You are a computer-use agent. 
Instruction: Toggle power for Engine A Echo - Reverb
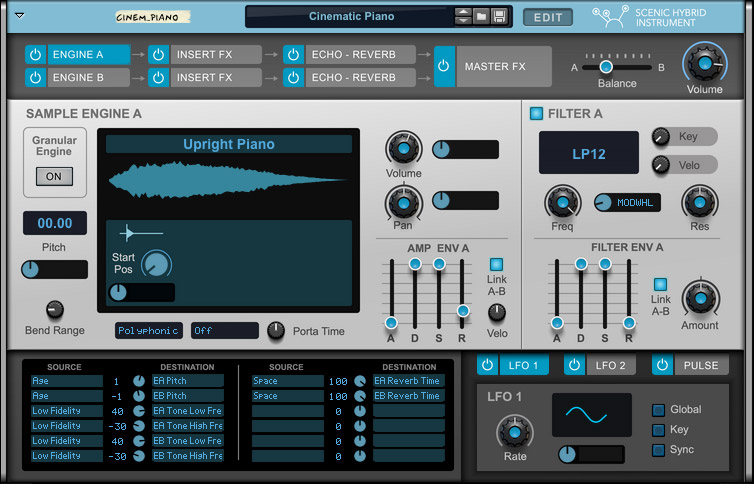click(x=293, y=55)
